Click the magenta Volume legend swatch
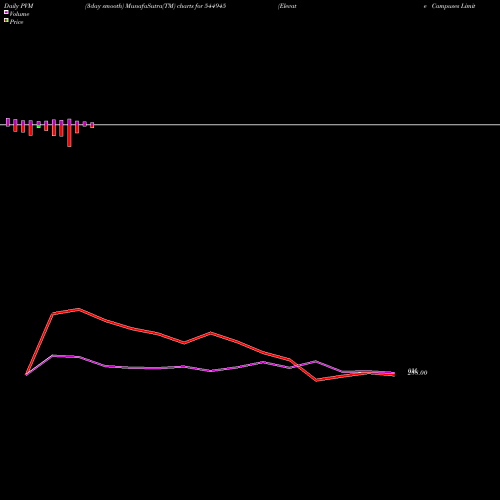500x500 pixels. [x=6, y=12]
